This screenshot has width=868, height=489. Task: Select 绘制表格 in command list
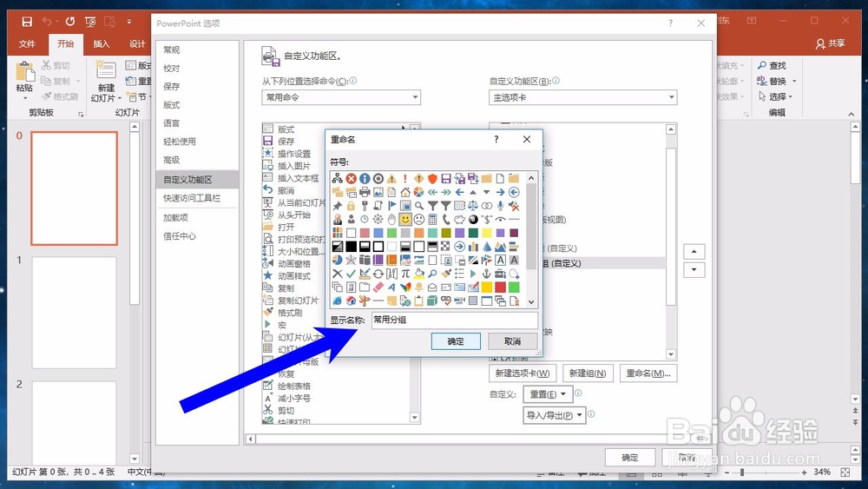click(x=294, y=386)
